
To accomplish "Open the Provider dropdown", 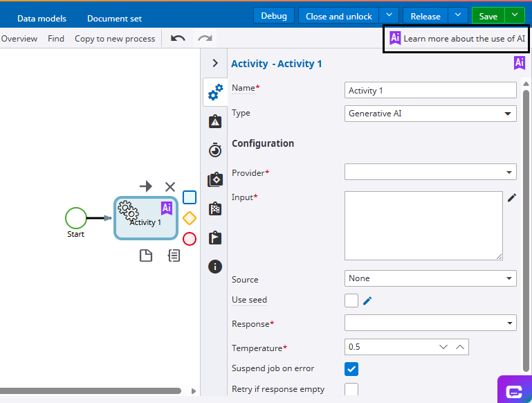I will point(430,172).
